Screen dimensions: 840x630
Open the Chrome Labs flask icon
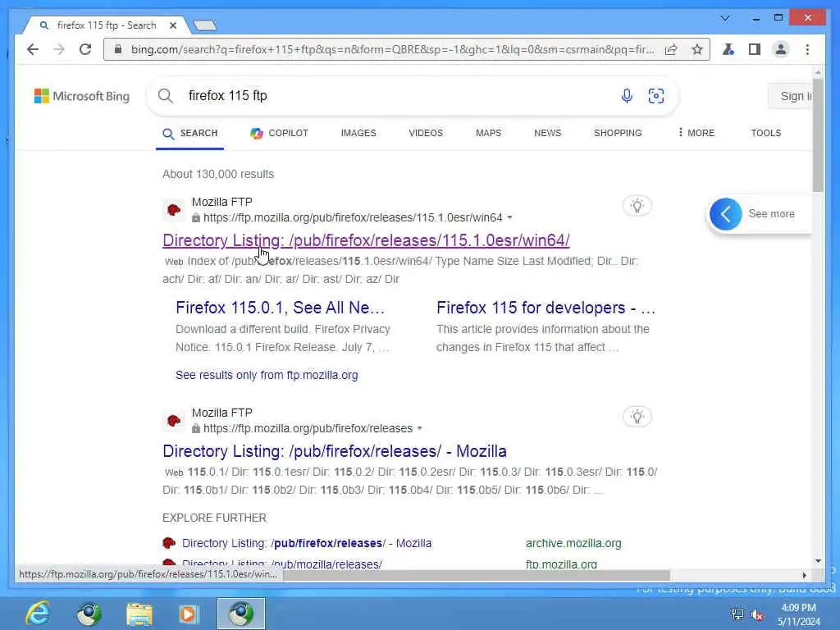click(x=728, y=50)
